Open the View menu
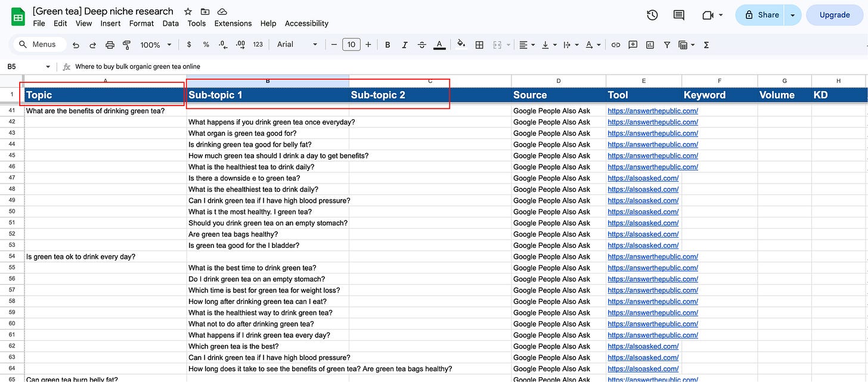 84,23
